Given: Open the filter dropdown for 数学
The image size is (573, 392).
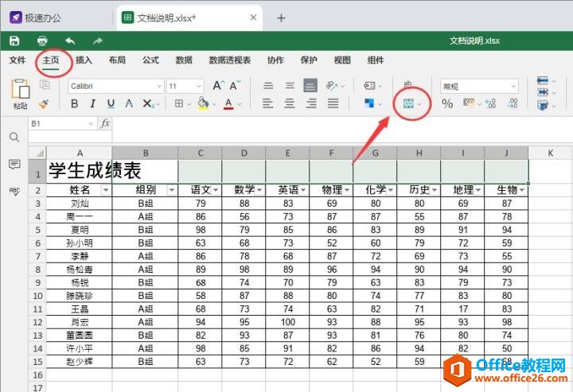Looking at the screenshot, I should click(259, 190).
